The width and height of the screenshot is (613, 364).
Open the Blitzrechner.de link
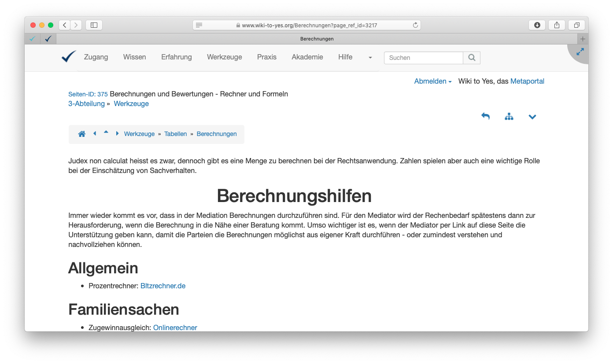click(x=163, y=286)
